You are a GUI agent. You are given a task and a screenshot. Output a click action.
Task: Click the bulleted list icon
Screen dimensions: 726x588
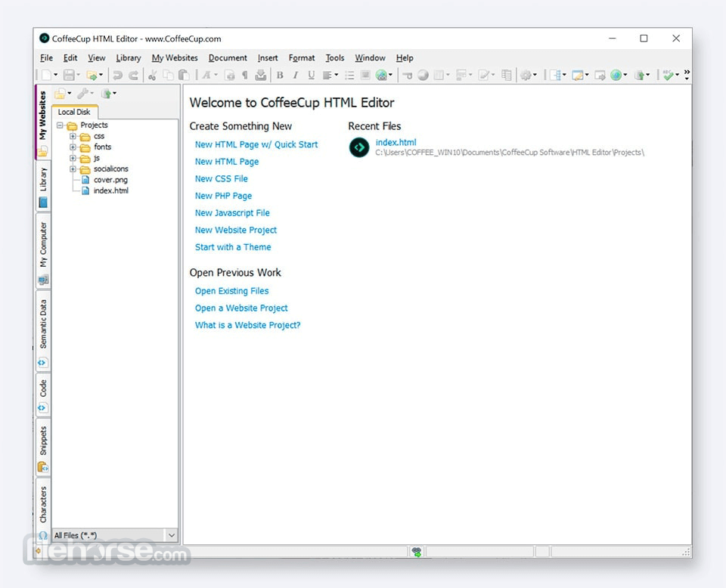349,75
